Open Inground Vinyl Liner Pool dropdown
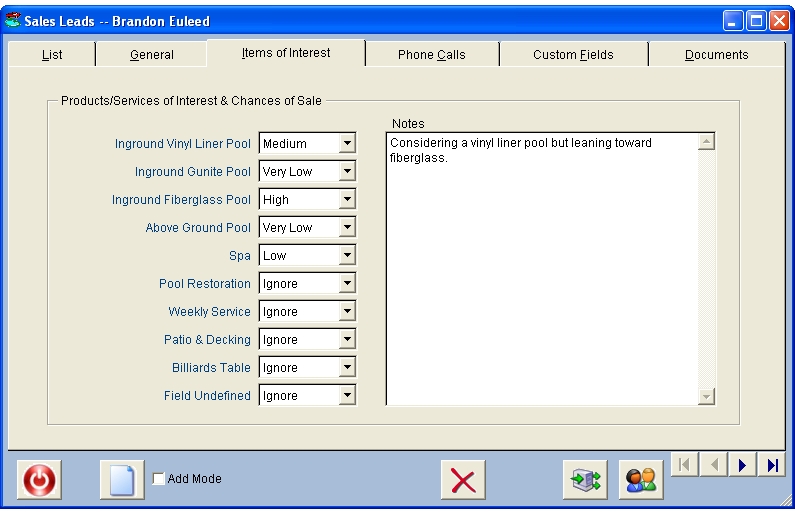Image resolution: width=795 pixels, height=514 pixels. click(x=347, y=143)
